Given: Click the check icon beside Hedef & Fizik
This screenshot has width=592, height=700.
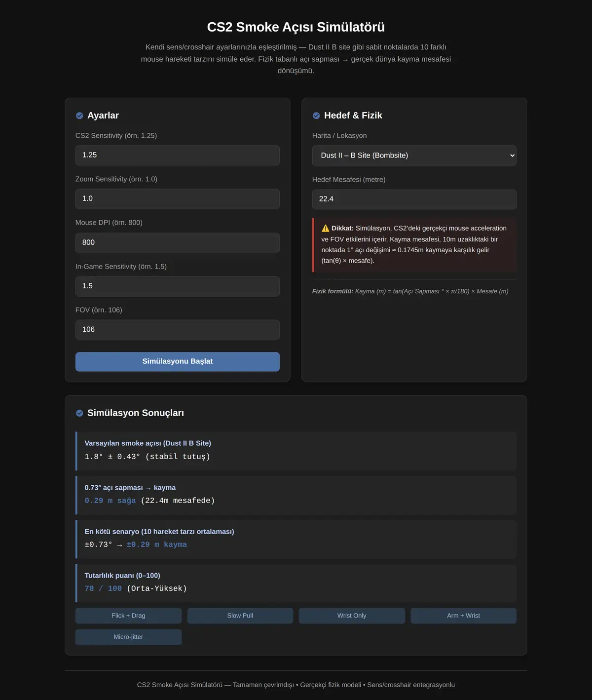Looking at the screenshot, I should 316,116.
